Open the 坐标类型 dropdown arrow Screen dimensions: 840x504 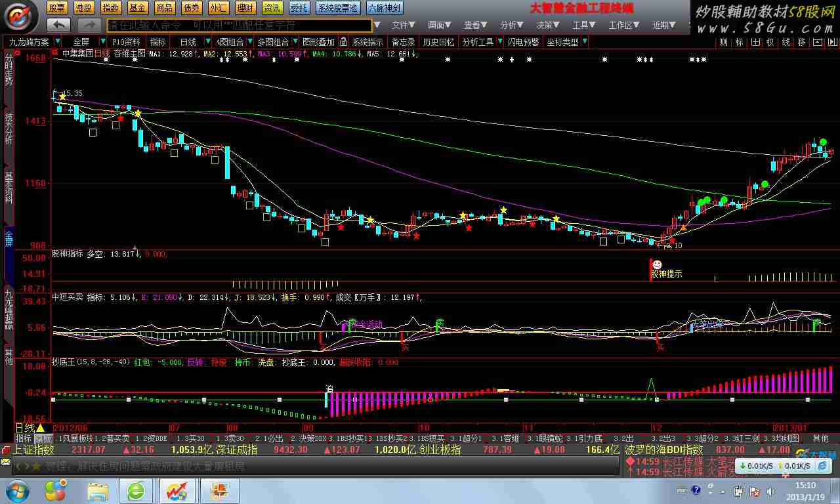point(584,42)
